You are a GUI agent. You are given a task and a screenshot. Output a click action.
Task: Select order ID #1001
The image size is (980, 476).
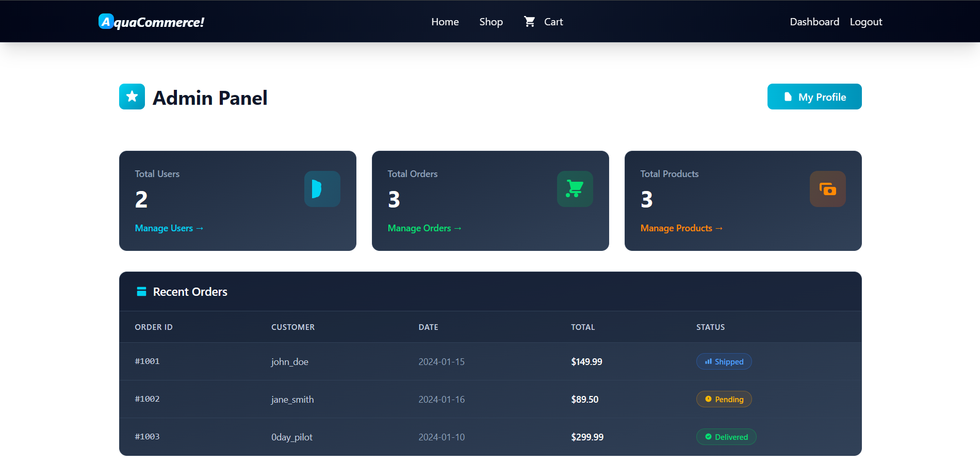pos(148,361)
